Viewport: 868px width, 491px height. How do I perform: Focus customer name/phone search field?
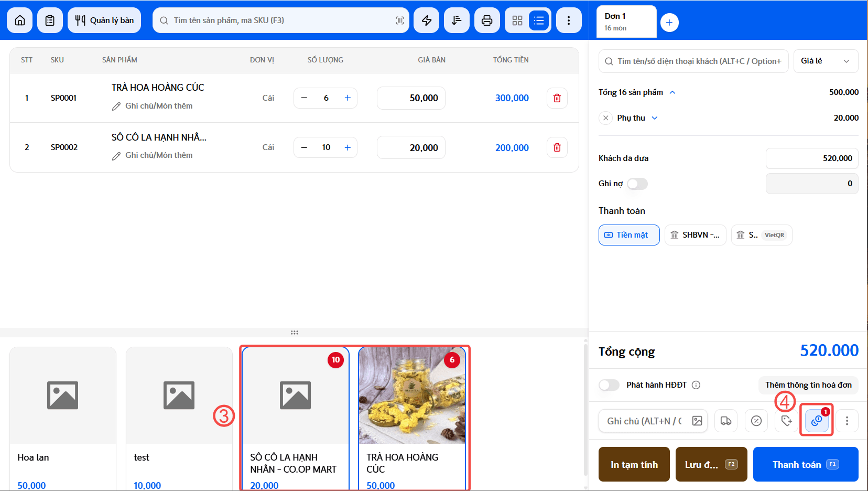pos(693,61)
